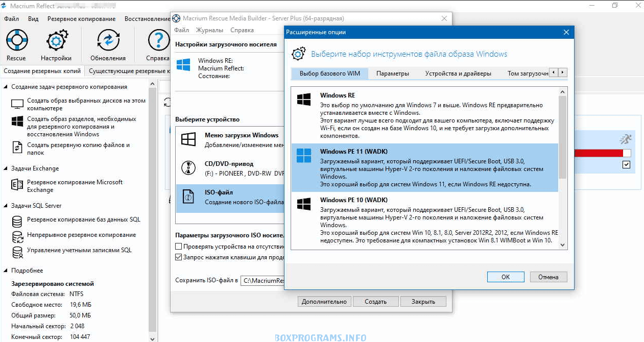Open the Резервное копирование menu
The width and height of the screenshot is (644, 342).
pyautogui.click(x=81, y=19)
